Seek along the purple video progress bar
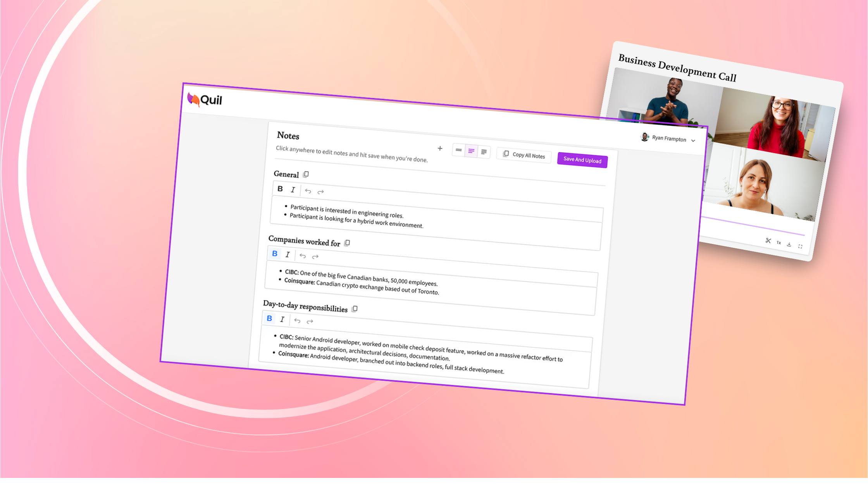This screenshot has height=488, width=868. tap(752, 226)
